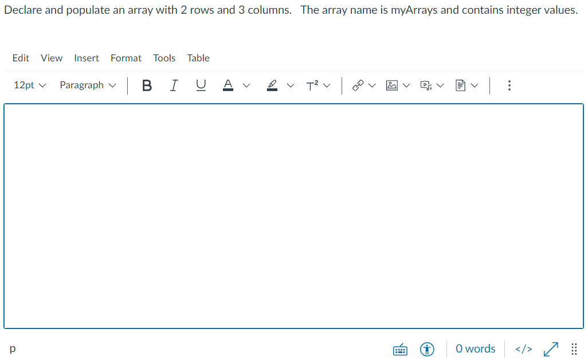Open the keyboard shortcuts help

pos(400,349)
